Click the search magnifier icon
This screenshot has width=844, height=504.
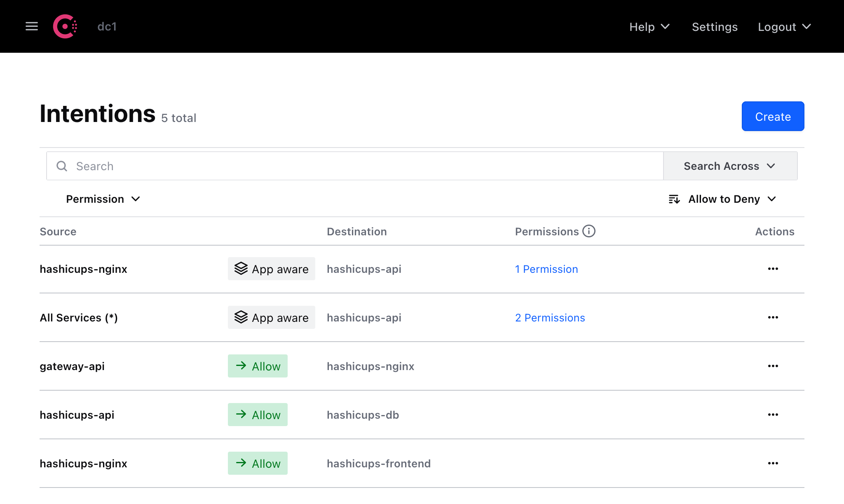click(x=62, y=166)
